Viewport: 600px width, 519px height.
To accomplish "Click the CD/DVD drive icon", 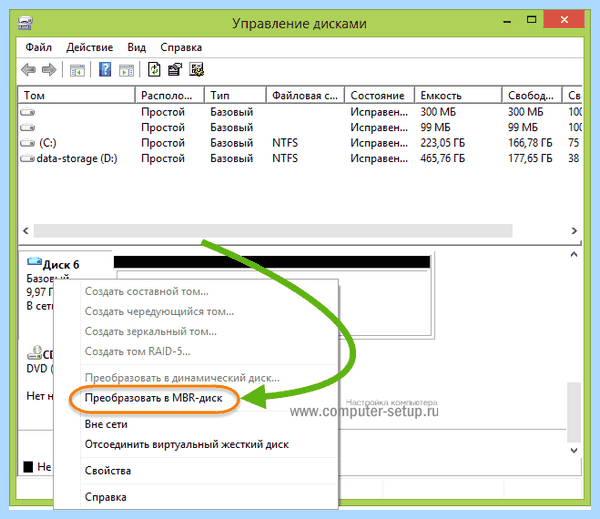I will pyautogui.click(x=34, y=353).
